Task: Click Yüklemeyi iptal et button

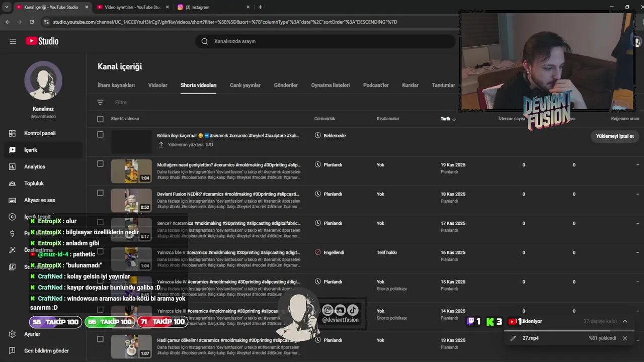Action: pyautogui.click(x=615, y=136)
